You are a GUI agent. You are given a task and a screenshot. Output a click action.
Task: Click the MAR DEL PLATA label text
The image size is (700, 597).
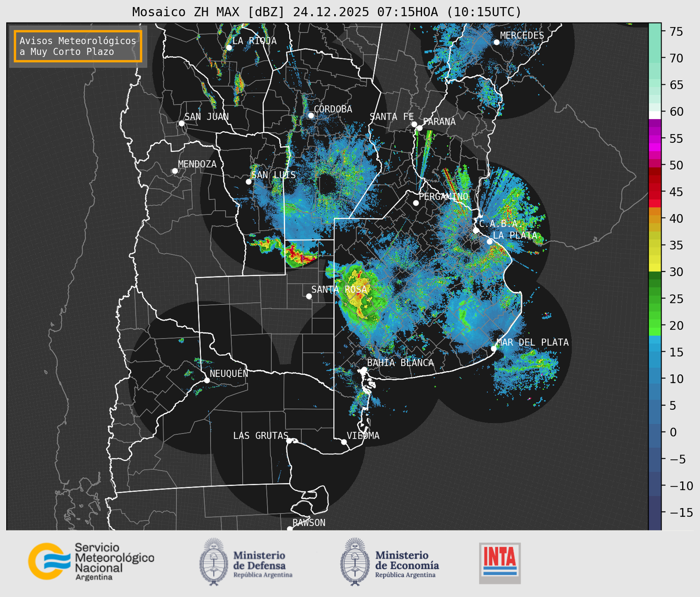pyautogui.click(x=533, y=343)
